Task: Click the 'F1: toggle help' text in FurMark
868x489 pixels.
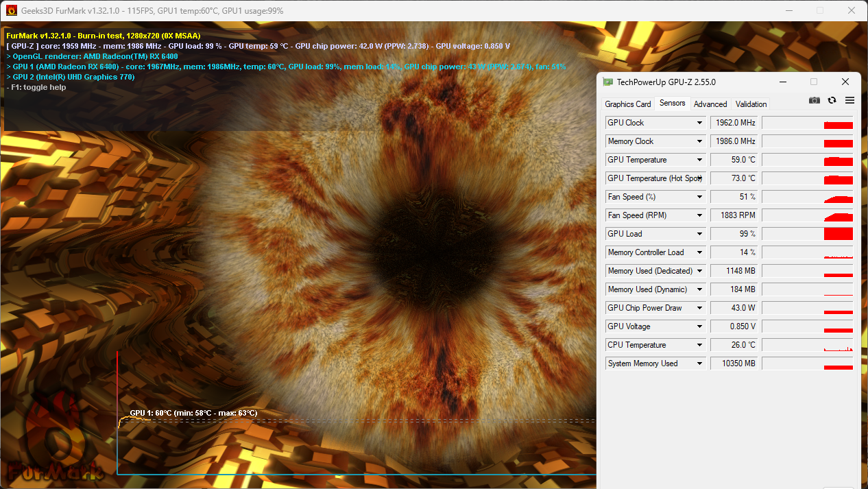Action: click(36, 87)
